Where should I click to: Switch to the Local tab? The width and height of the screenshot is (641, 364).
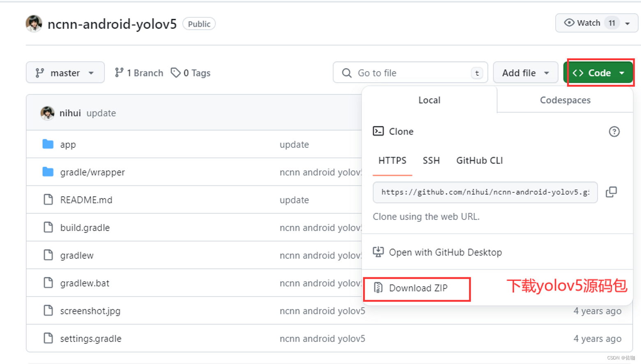[x=429, y=100]
